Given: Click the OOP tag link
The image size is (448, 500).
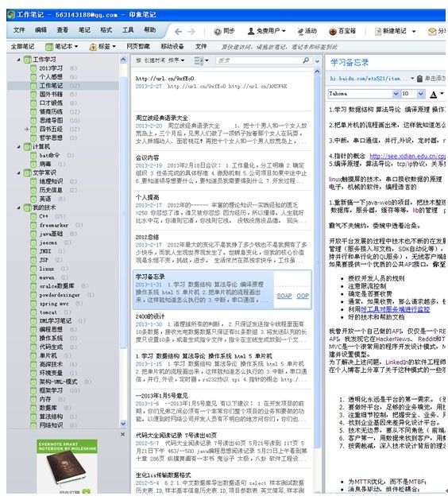Looking at the screenshot, I should (x=303, y=296).
